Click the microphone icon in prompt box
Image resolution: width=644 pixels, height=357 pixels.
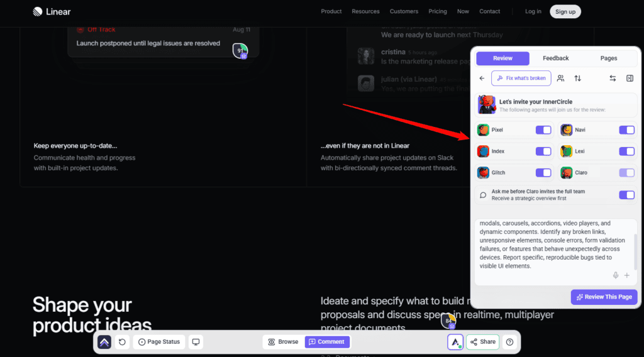coord(615,275)
